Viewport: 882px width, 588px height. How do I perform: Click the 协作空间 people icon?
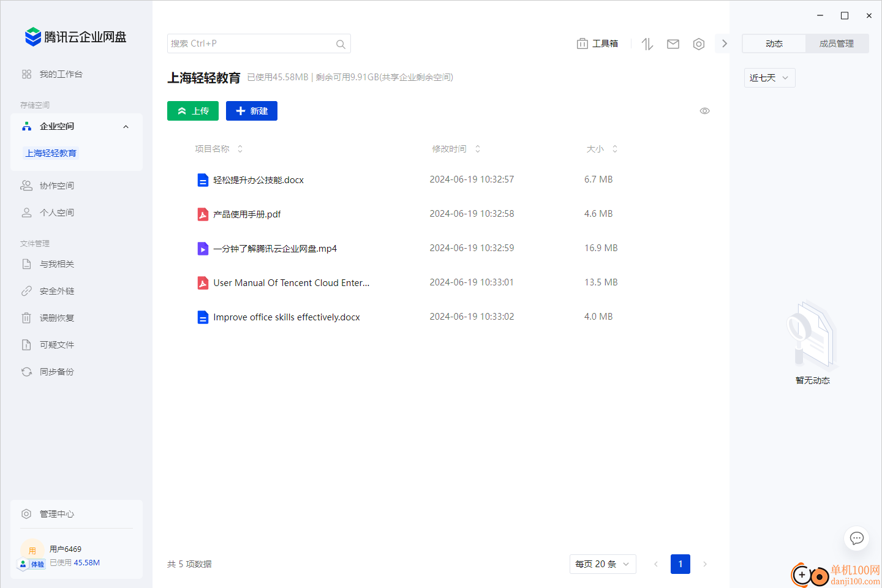click(26, 186)
